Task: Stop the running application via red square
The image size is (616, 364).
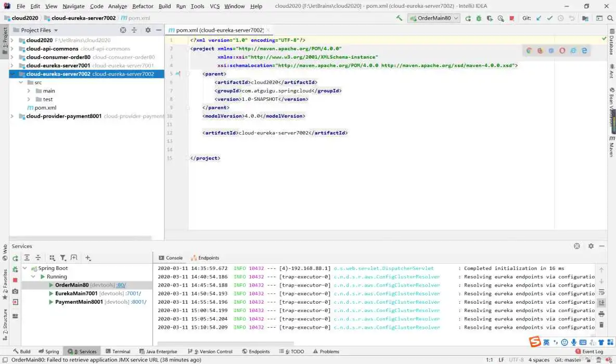Action: click(512, 17)
